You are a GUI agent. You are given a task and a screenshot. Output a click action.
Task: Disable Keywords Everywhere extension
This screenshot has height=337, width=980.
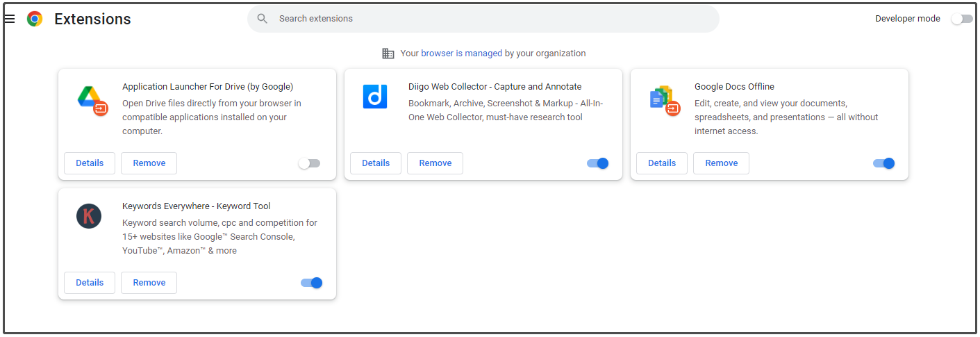click(311, 283)
